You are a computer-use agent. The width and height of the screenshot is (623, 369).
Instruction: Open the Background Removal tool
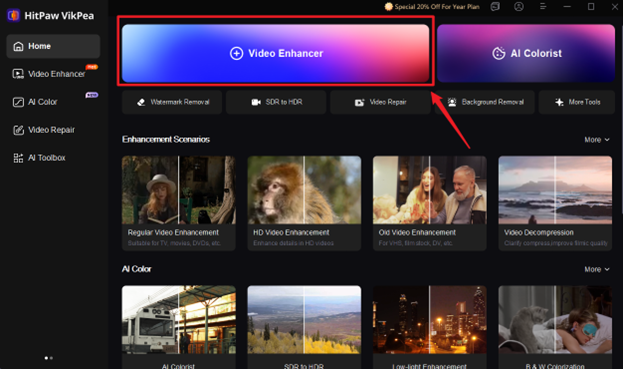coord(484,102)
